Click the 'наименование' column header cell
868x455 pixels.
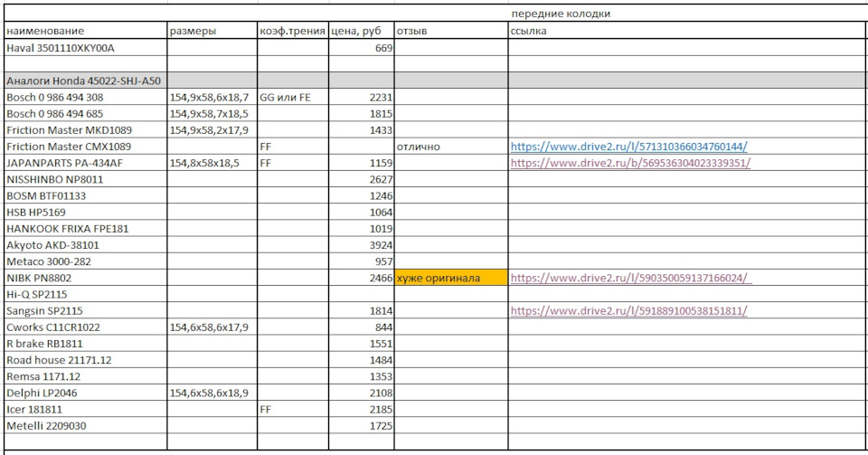click(85, 31)
